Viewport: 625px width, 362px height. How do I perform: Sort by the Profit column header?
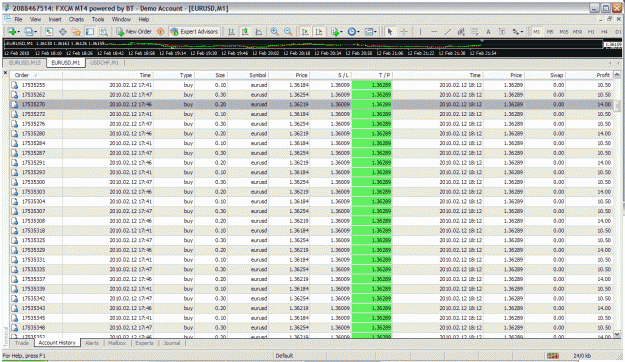click(x=589, y=75)
